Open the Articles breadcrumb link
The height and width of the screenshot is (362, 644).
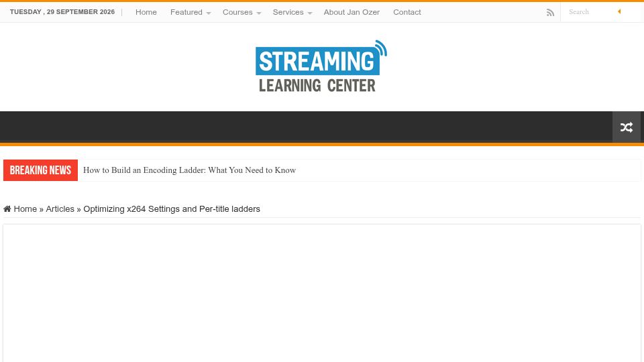coord(60,209)
